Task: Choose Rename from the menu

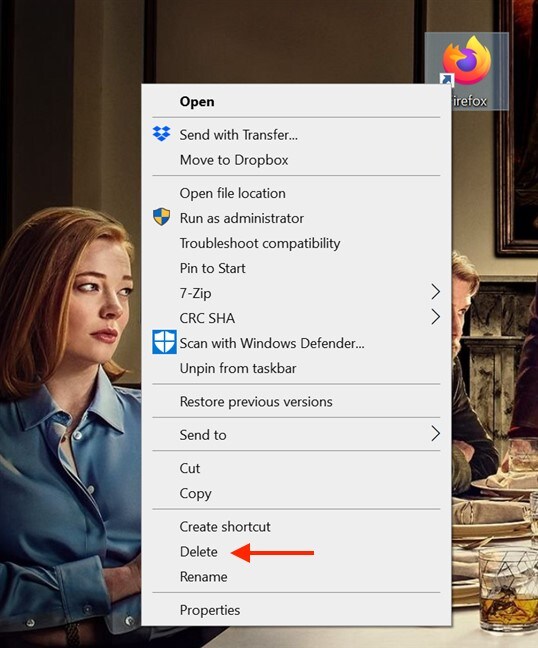Action: coord(296,577)
